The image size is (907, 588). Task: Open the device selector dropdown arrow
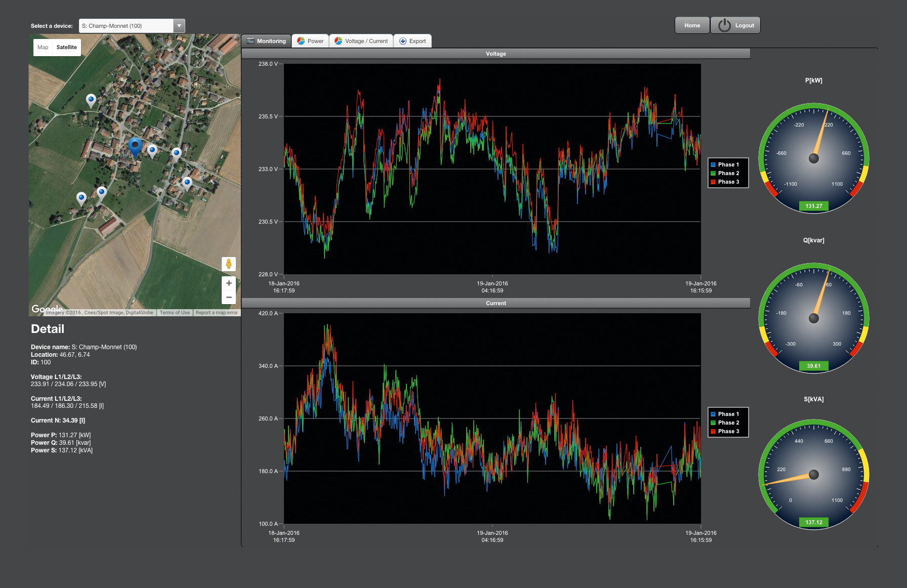tap(179, 26)
